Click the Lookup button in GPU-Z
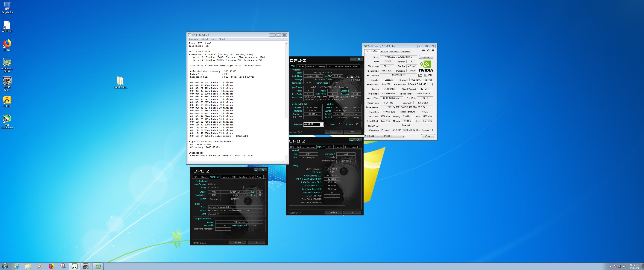This screenshot has height=270, width=644. (426, 57)
